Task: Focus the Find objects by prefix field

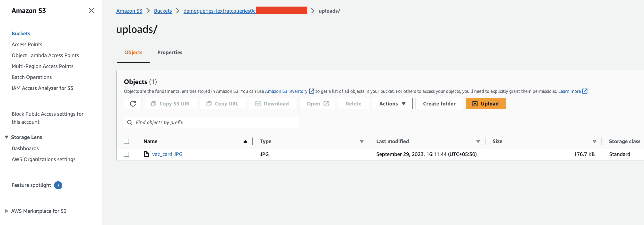Action: point(211,122)
